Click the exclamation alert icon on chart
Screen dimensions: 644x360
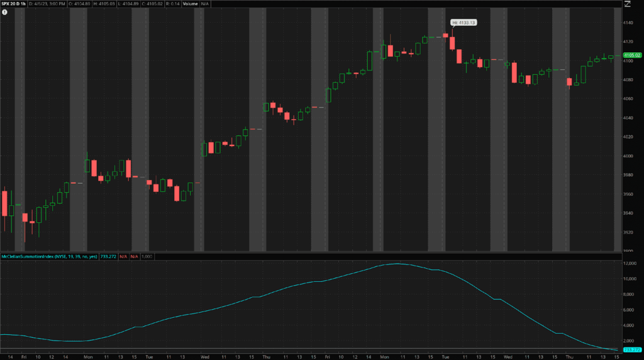pos(4,13)
